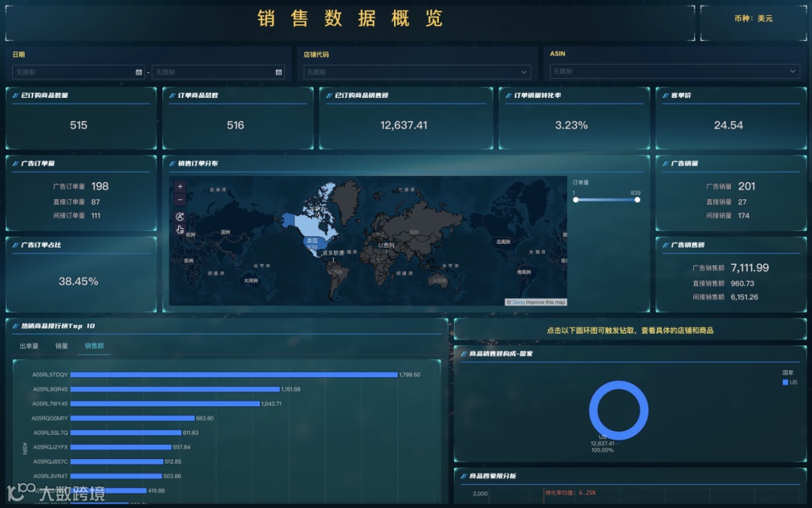Click the Geoq logo in the map attribution
The height and width of the screenshot is (508, 812).
click(519, 300)
